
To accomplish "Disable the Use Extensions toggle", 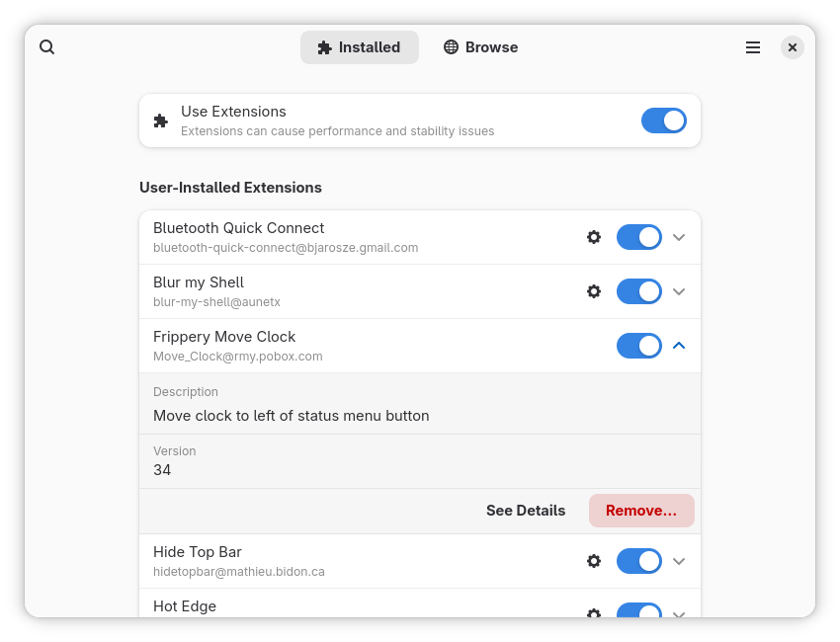I will [x=663, y=120].
